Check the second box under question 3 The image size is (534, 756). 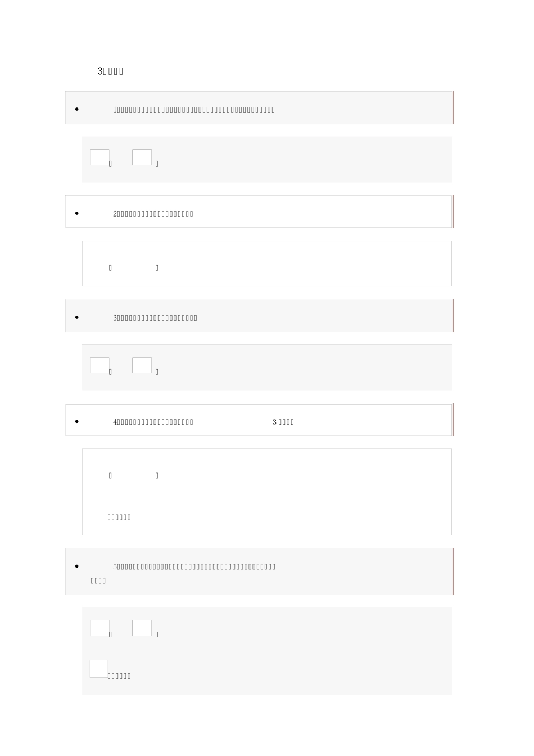pos(142,365)
